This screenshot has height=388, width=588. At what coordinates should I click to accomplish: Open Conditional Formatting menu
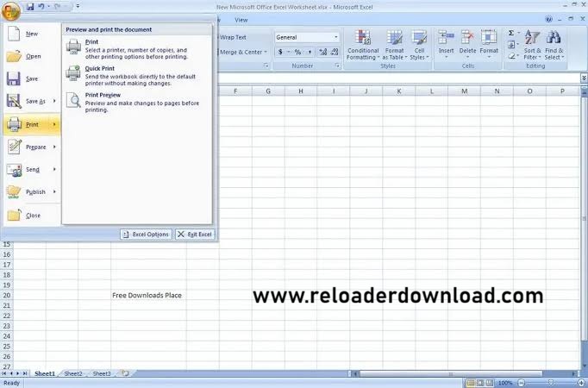363,45
